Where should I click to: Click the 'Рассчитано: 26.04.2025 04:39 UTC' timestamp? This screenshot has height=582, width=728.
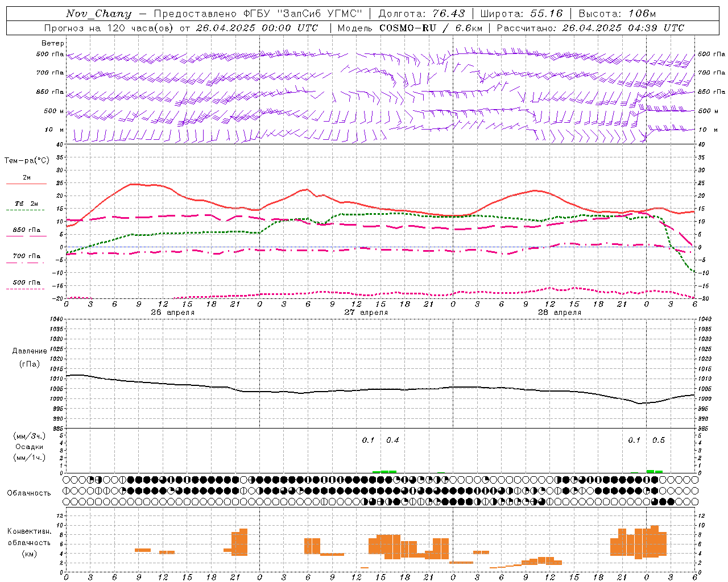pos(590,28)
